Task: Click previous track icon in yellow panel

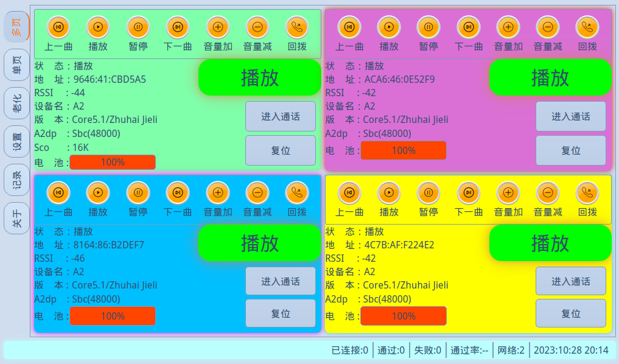Action: click(x=349, y=193)
